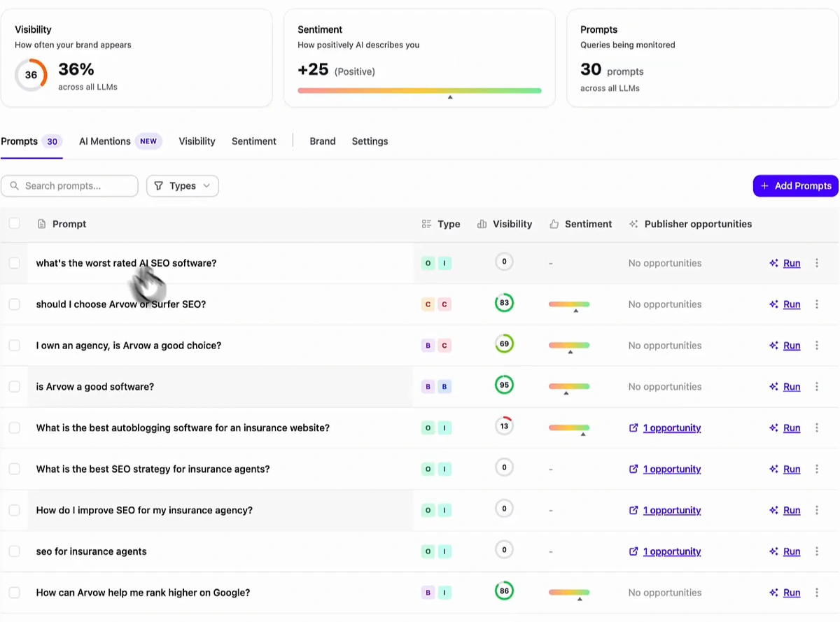The height and width of the screenshot is (622, 840).
Task: Click the 36 visibility donut chart
Action: (31, 75)
